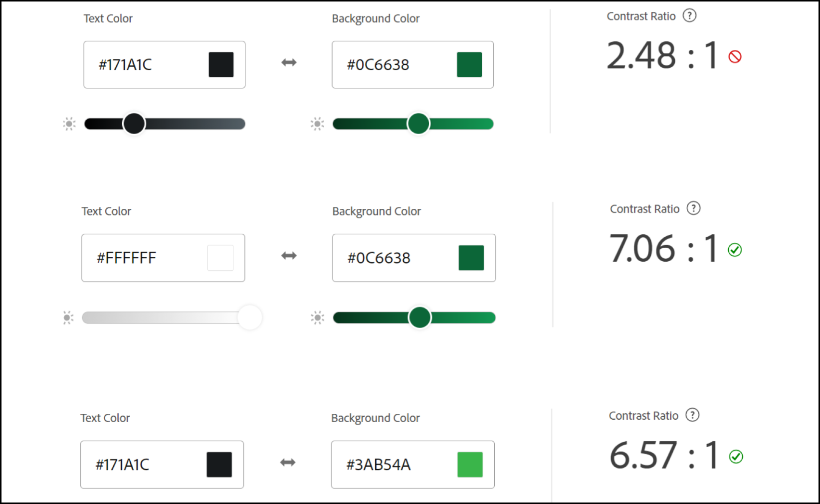Click the green pass checkmark beside 6.57 : 1

(x=736, y=457)
